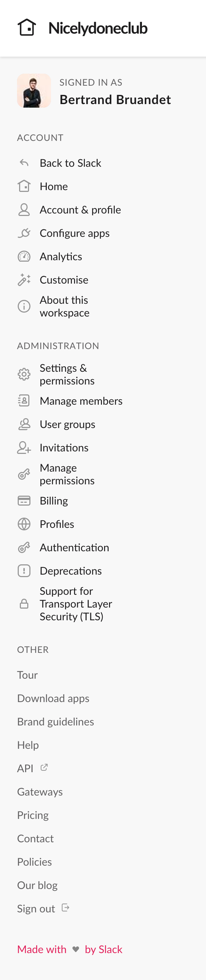Open the Brand guidelines link
The width and height of the screenshot is (206, 980).
click(x=56, y=721)
